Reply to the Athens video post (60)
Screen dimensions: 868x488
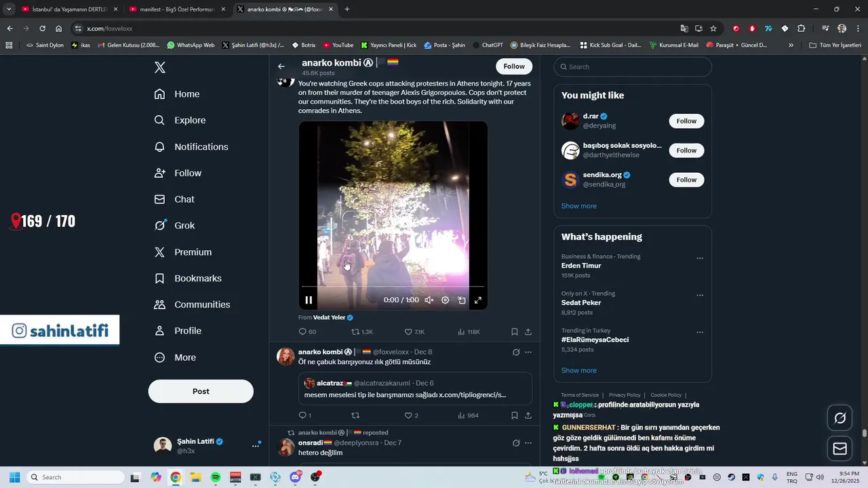[307, 332]
